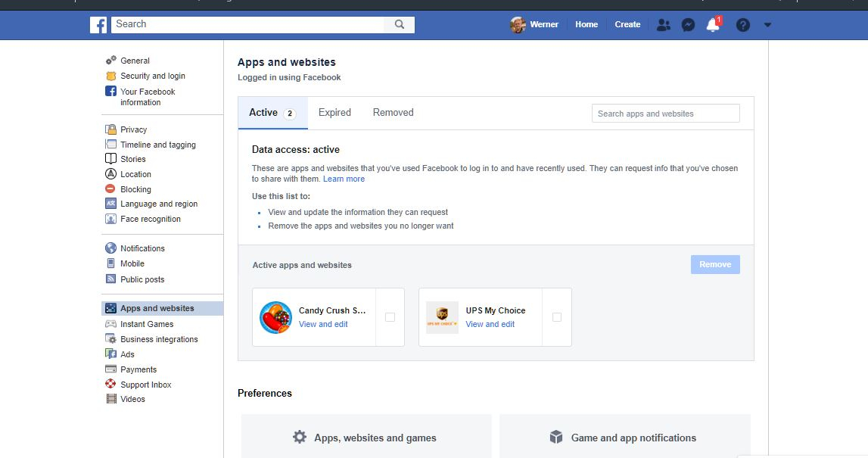This screenshot has width=868, height=458.
Task: Open the Friend requests icon
Action: [663, 24]
